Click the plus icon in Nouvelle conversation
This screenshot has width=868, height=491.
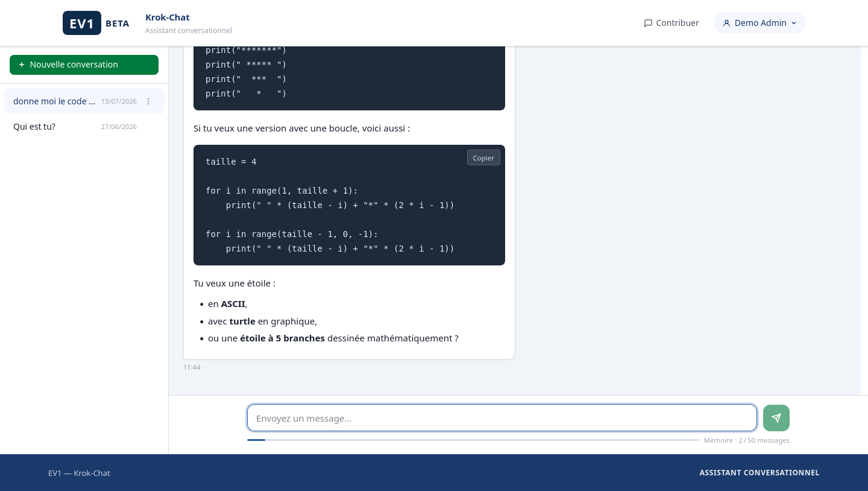22,65
